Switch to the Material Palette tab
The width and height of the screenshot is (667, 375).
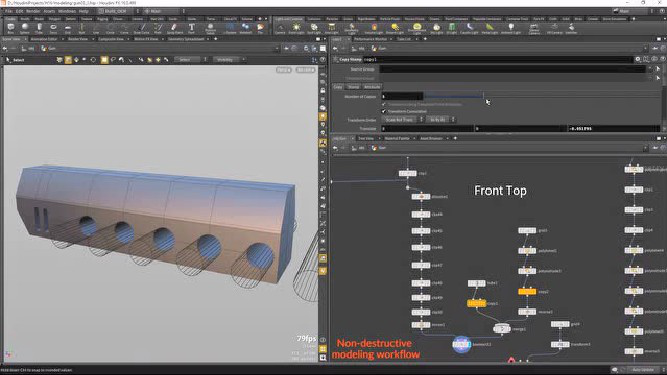click(397, 138)
